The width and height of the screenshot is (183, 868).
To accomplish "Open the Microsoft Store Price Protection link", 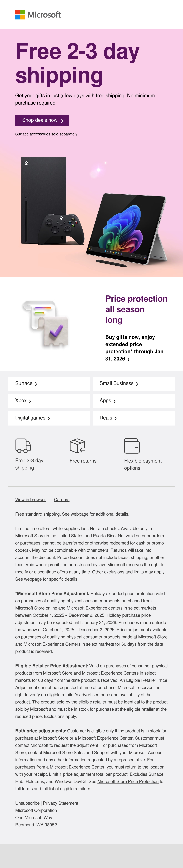I will (x=128, y=781).
